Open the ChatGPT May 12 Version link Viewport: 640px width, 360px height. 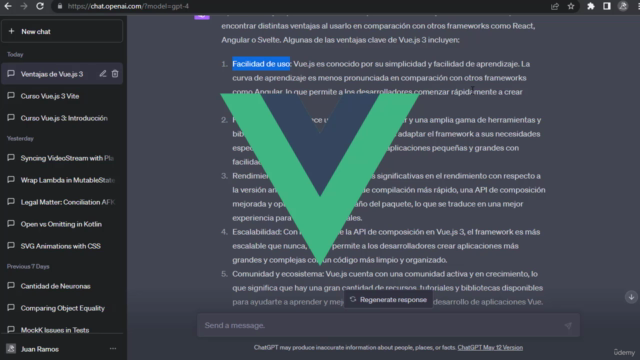[490, 348]
